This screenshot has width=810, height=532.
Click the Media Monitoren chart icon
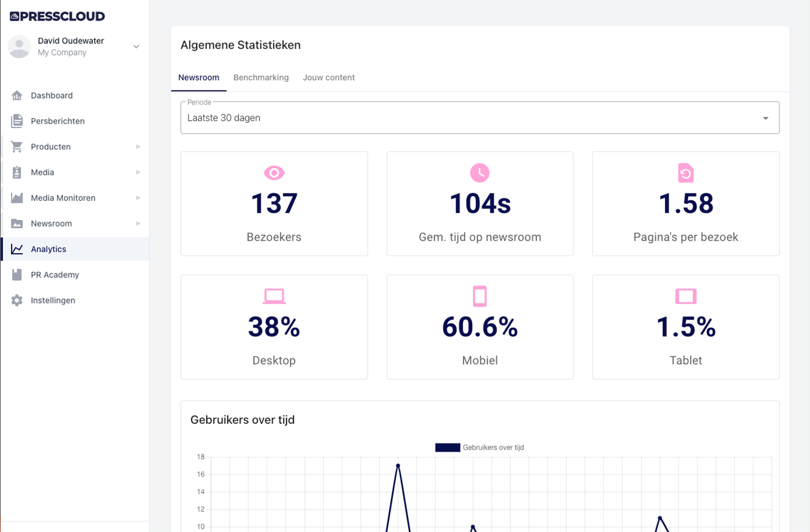[17, 198]
